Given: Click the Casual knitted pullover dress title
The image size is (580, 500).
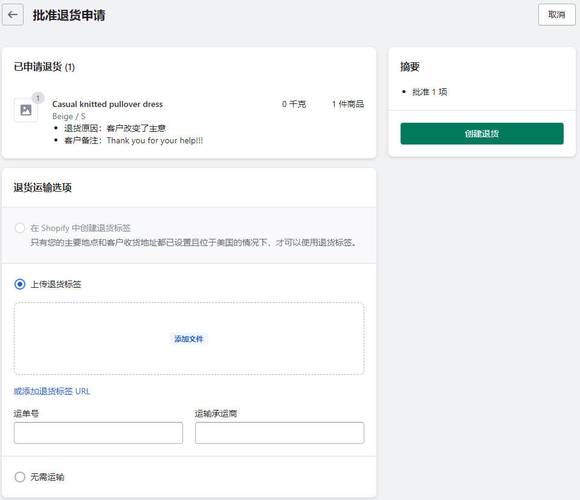Looking at the screenshot, I should click(x=107, y=104).
